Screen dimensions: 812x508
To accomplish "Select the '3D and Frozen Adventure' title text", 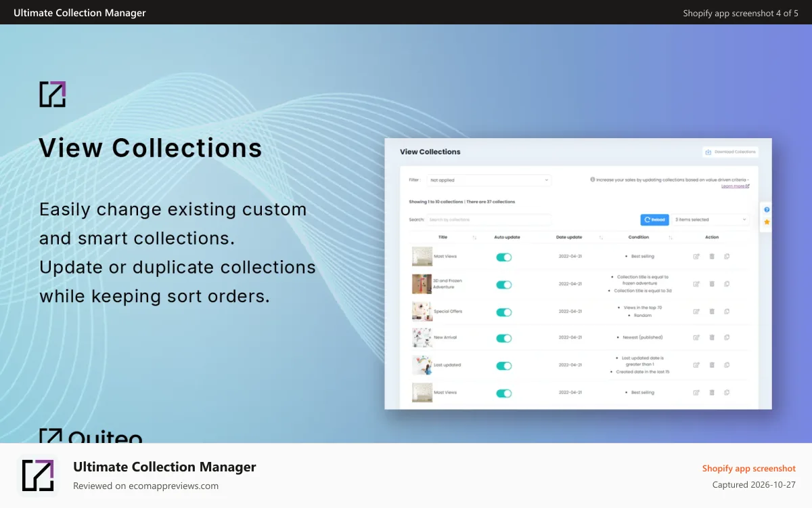I will pyautogui.click(x=447, y=284).
